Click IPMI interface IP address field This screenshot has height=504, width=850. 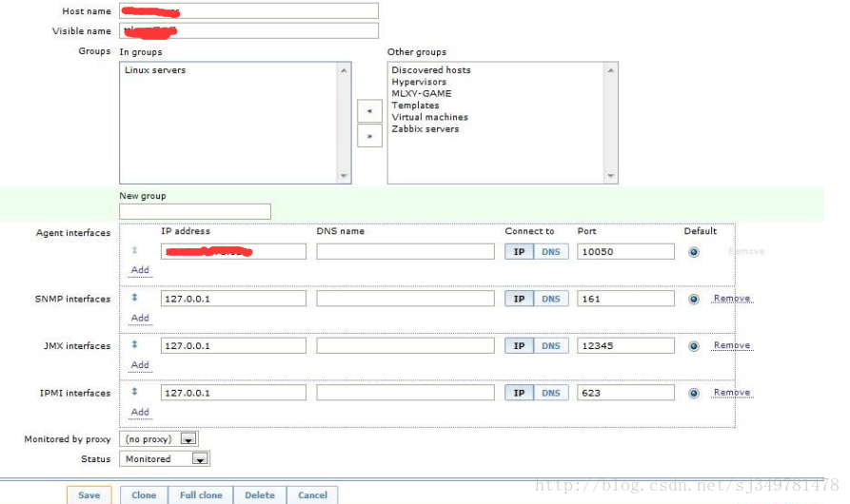point(233,393)
